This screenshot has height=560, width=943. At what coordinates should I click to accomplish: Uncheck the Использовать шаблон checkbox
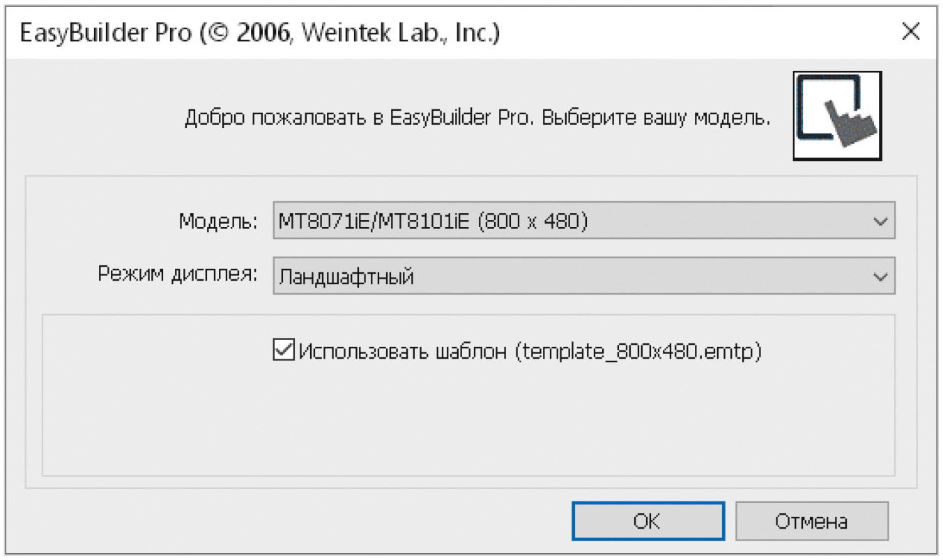click(283, 349)
